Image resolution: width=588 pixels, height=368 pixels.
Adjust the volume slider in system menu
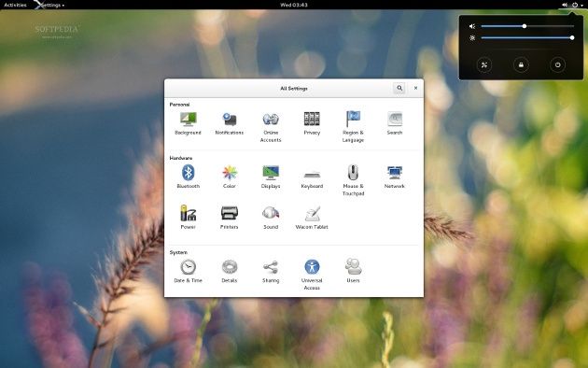[527, 26]
